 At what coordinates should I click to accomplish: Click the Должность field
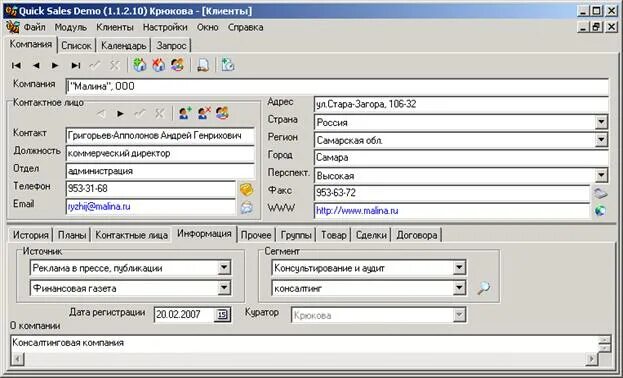160,153
